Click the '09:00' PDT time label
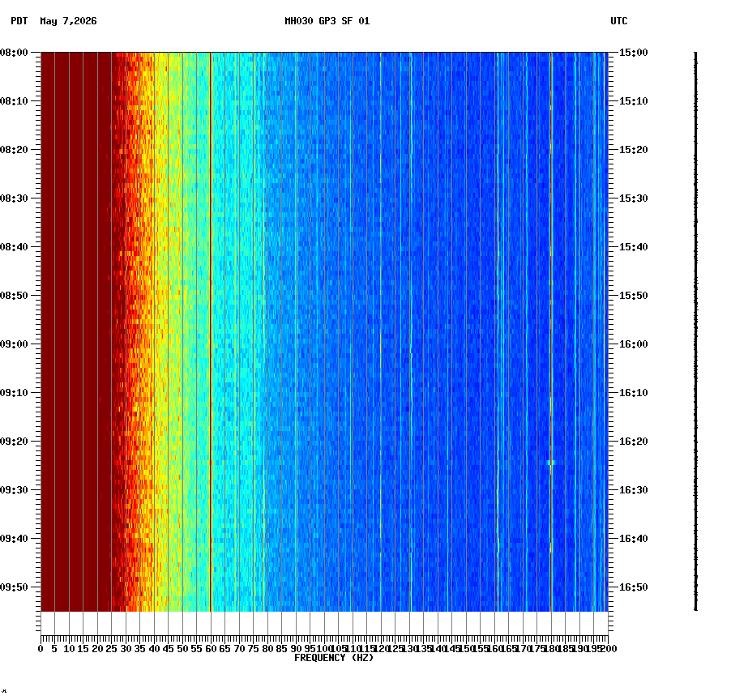Viewport: 731px width, 700px height. [14, 344]
